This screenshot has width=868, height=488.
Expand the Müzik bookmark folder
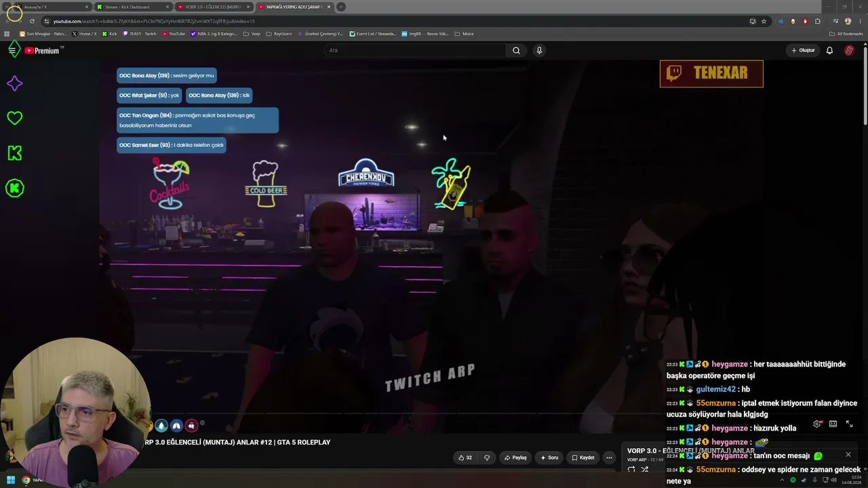pos(463,34)
